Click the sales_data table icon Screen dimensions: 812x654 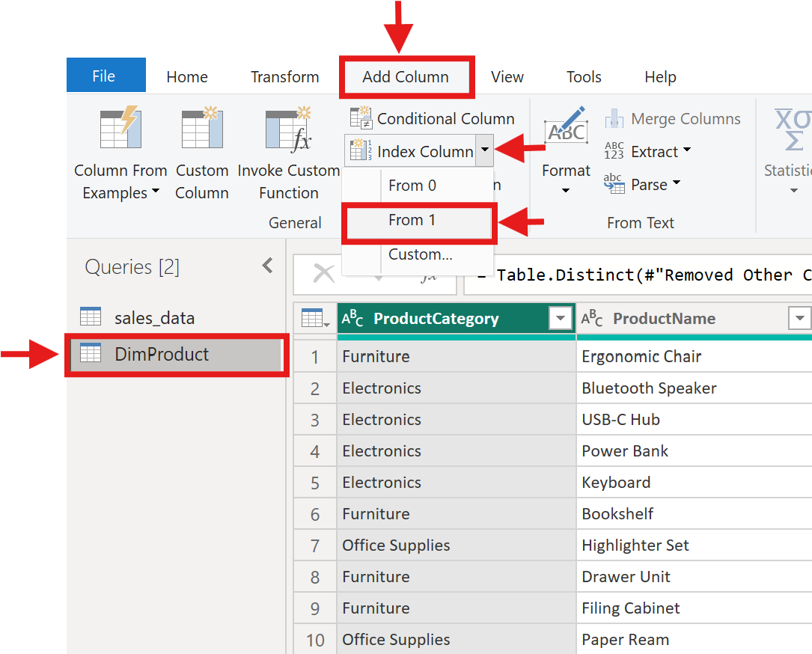(91, 317)
